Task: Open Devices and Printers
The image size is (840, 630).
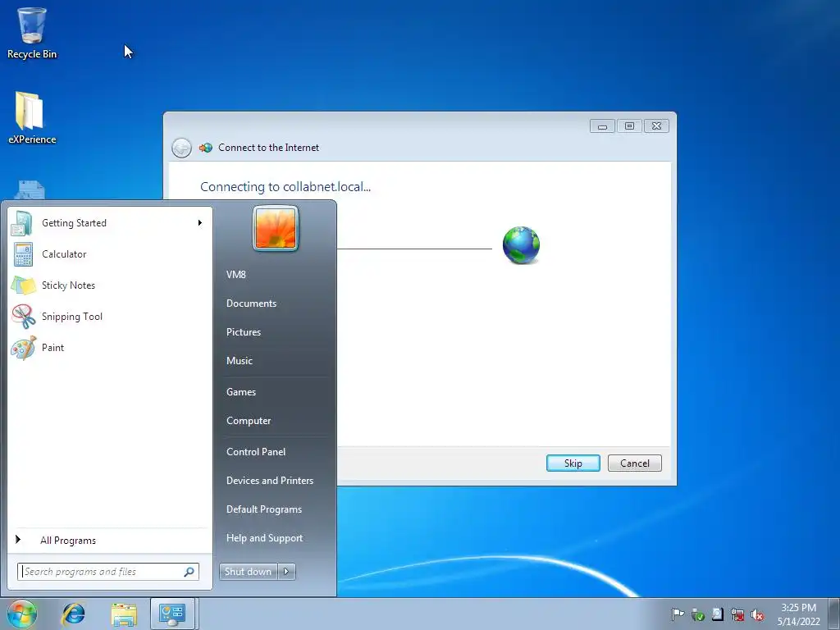Action: [270, 481]
